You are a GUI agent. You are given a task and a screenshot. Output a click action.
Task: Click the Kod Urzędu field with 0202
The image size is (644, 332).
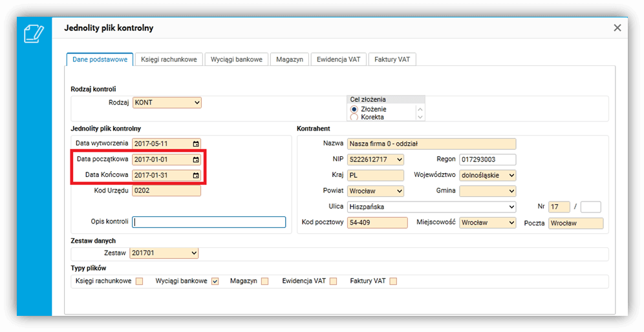166,191
